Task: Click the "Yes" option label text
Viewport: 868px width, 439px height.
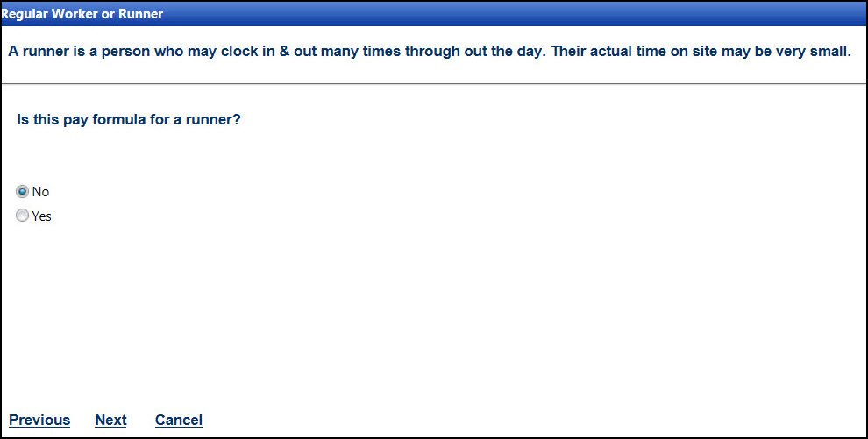Action: pos(42,216)
